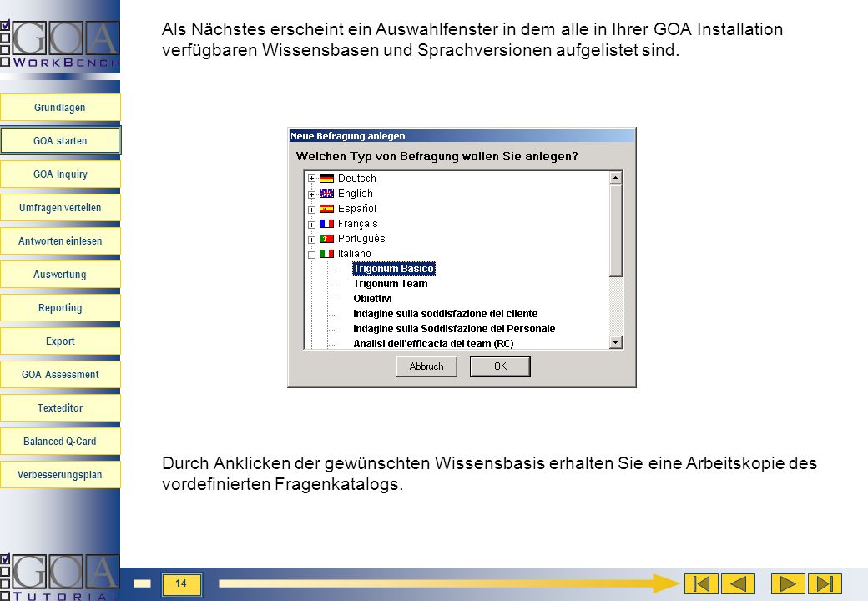Image resolution: width=868 pixels, height=601 pixels.
Task: Select the Português language entry
Action: 361,239
